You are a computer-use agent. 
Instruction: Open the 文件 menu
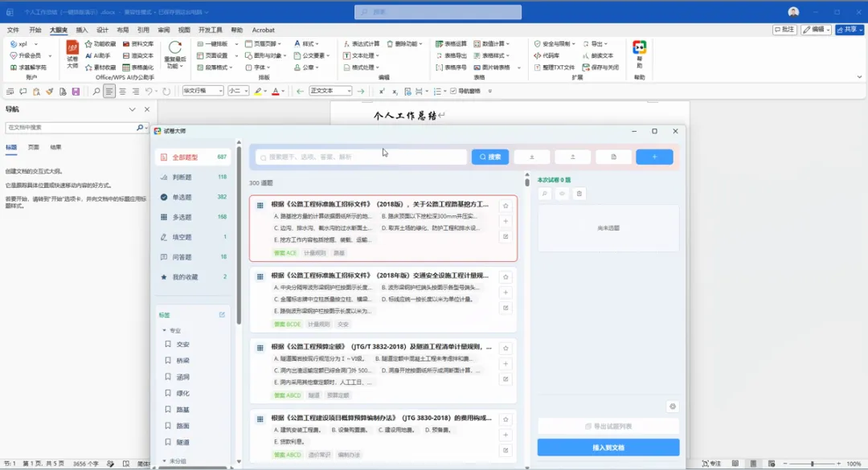[13, 30]
